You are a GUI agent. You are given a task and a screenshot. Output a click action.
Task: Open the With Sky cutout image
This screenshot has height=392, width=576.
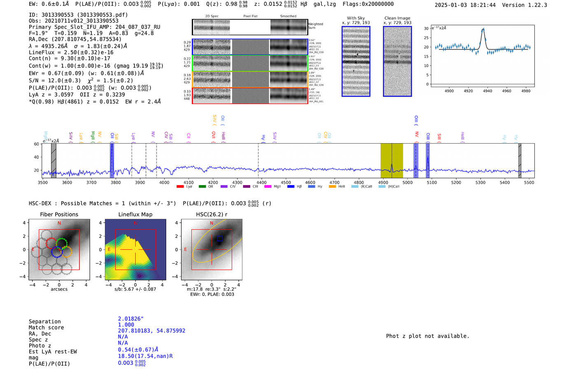356,61
